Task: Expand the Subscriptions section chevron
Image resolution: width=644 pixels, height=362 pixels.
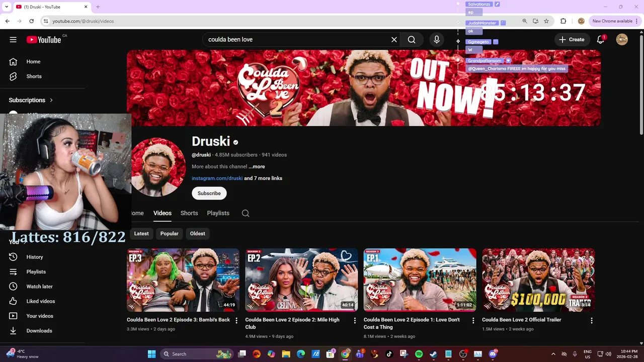Action: coord(51,100)
